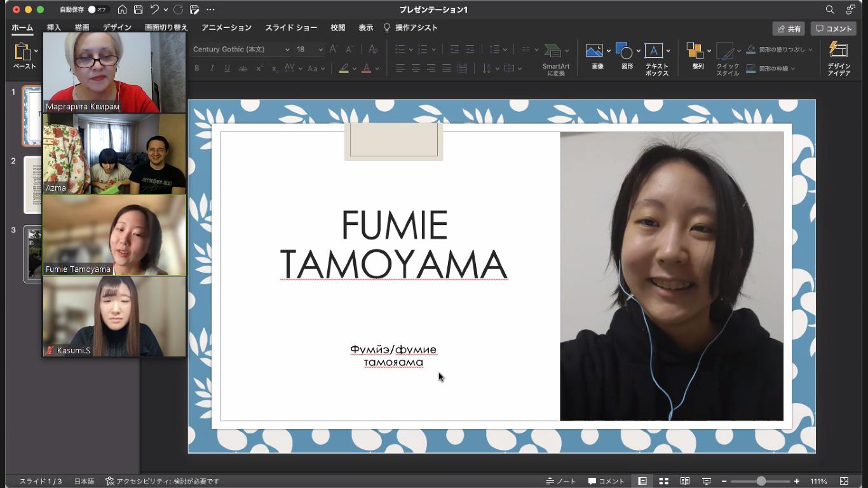Toggle the Notes pane in status bar
This screenshot has width=868, height=488.
pos(561,481)
